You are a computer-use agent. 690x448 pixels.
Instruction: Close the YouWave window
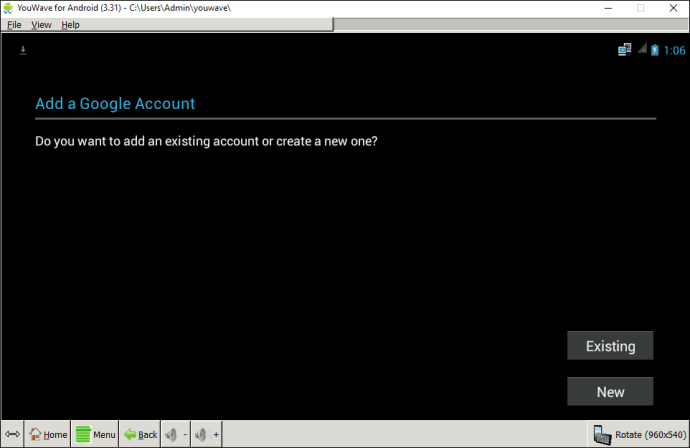pos(673,8)
